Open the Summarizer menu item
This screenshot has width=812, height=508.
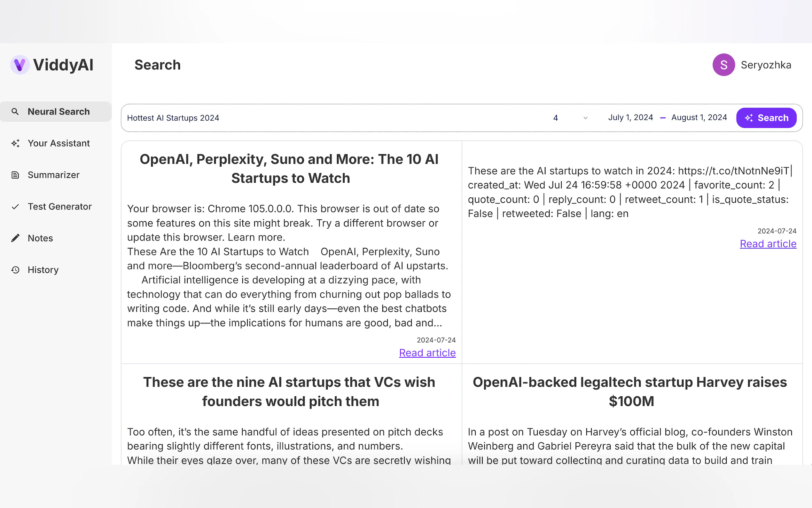click(53, 175)
